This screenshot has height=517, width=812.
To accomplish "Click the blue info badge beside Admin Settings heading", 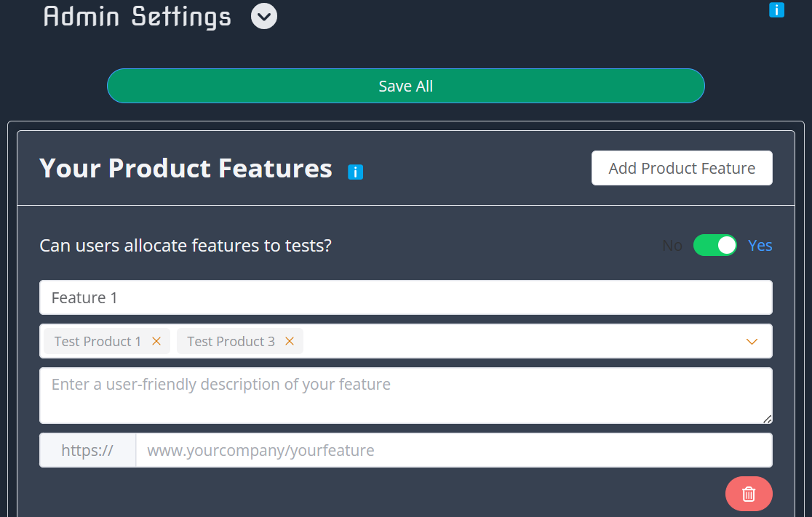I will tap(776, 10).
